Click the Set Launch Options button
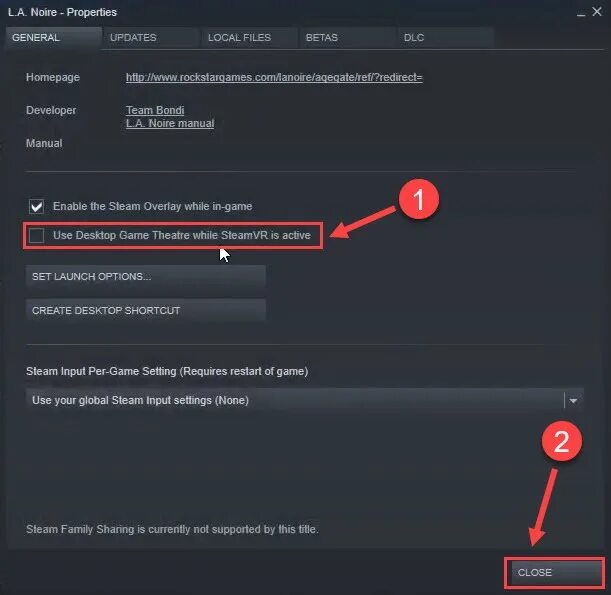This screenshot has height=595, width=611. 146,277
